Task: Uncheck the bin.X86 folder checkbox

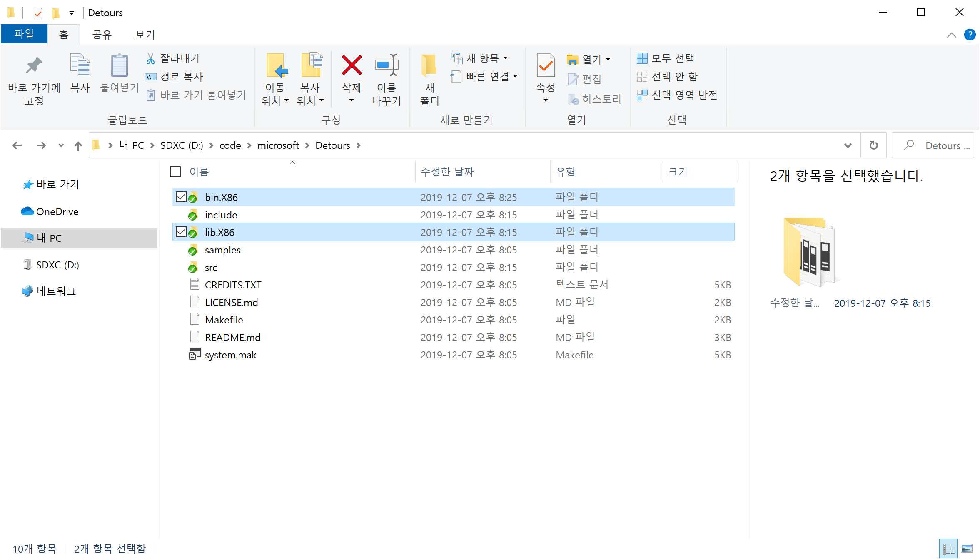Action: pyautogui.click(x=181, y=197)
